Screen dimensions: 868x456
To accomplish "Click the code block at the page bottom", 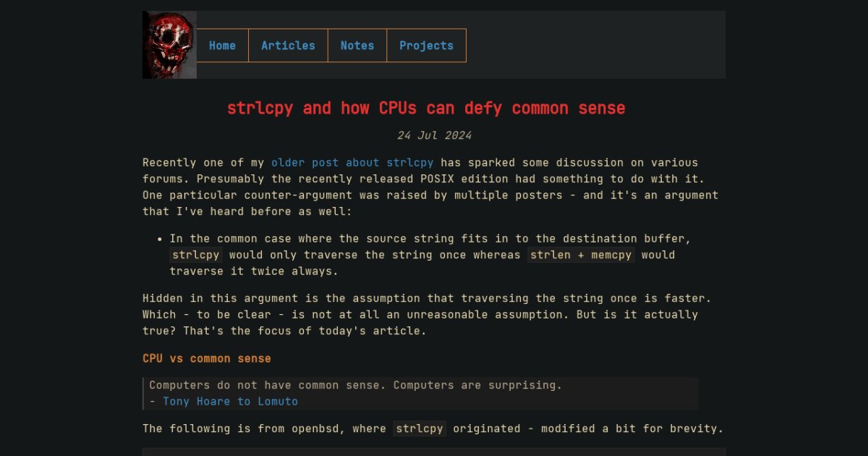I will (x=434, y=452).
